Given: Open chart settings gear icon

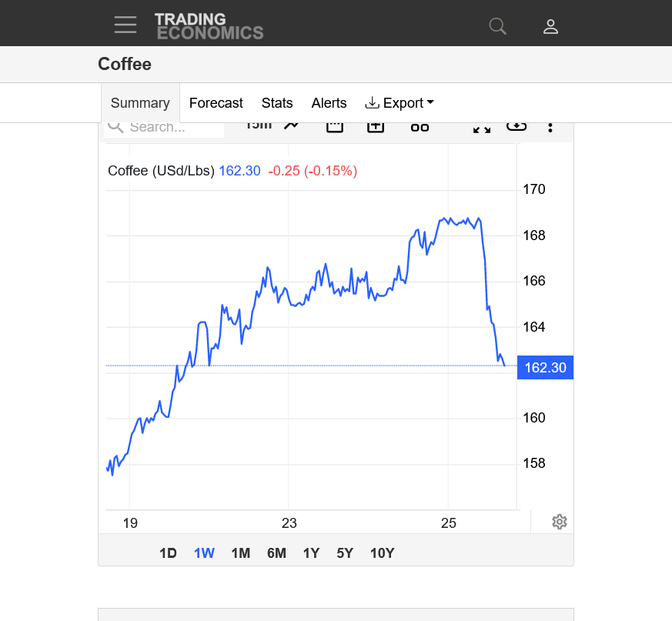Looking at the screenshot, I should pyautogui.click(x=560, y=522).
